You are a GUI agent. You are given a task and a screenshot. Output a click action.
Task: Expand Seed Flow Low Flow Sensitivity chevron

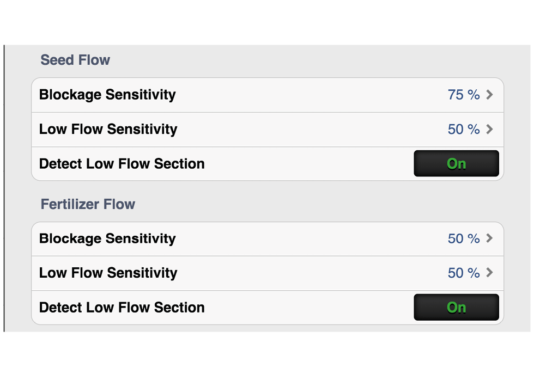click(489, 129)
